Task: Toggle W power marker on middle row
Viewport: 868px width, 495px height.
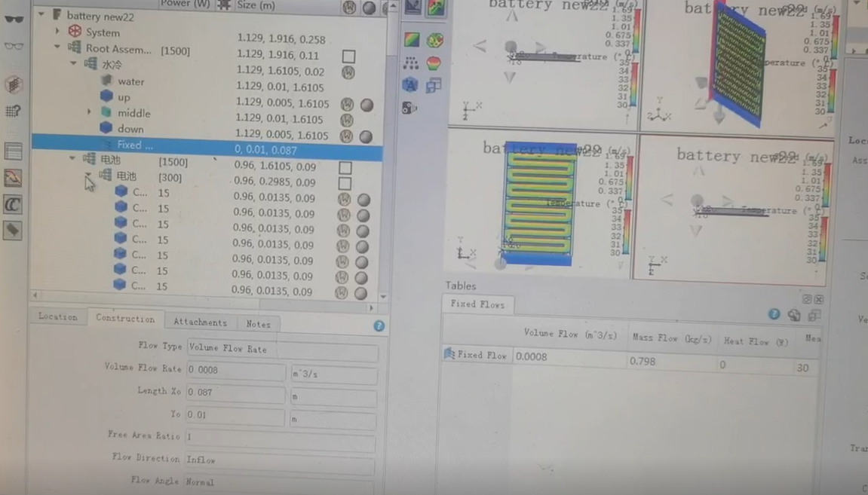Action: click(x=347, y=120)
